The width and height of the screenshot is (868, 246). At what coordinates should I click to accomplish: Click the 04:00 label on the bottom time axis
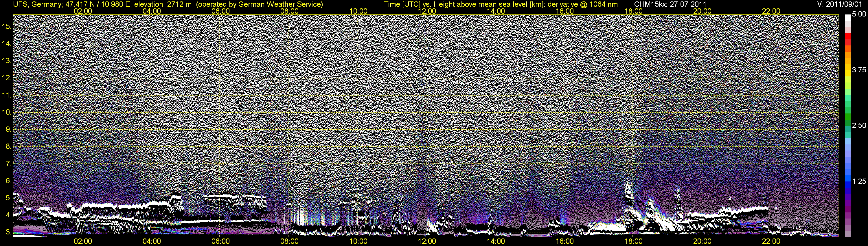point(152,241)
